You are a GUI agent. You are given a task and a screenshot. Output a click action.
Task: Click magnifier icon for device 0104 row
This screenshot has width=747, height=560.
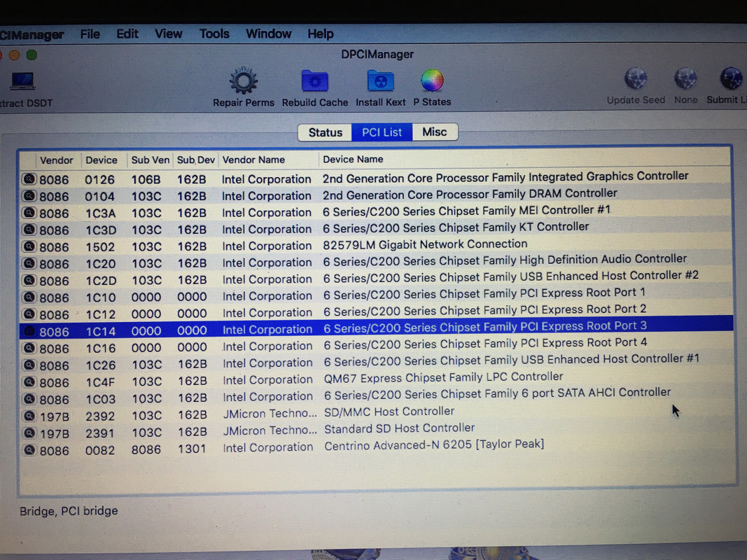click(29, 196)
